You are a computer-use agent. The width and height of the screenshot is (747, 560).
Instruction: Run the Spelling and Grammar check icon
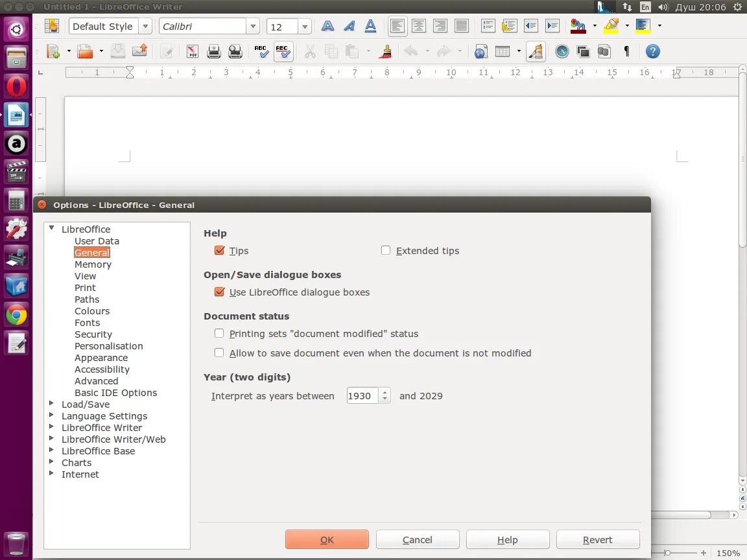[x=261, y=51]
